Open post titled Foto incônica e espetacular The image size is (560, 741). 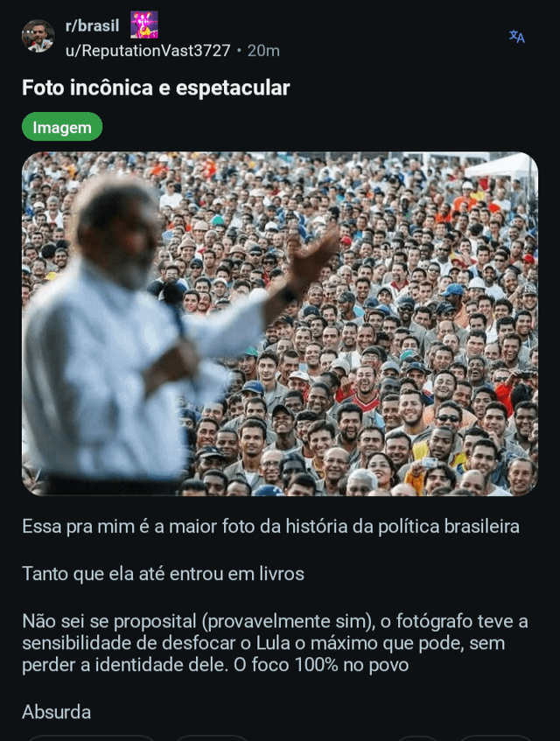tap(156, 87)
